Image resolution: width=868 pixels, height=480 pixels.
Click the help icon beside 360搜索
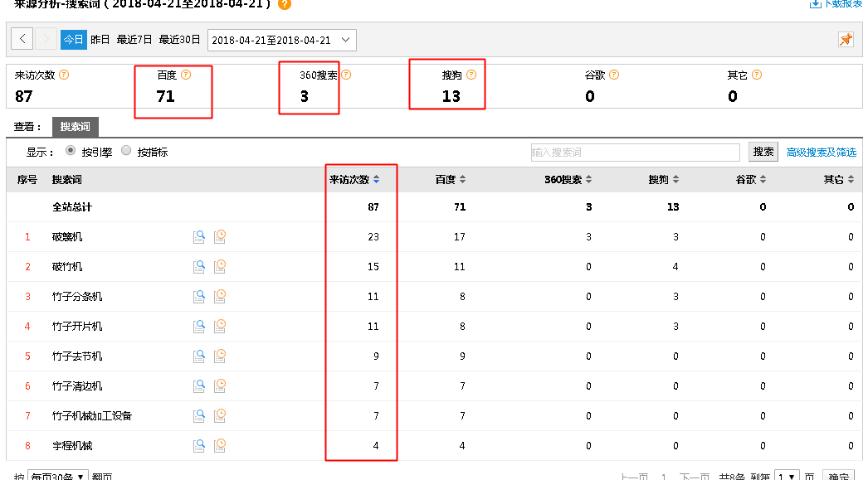pyautogui.click(x=346, y=75)
